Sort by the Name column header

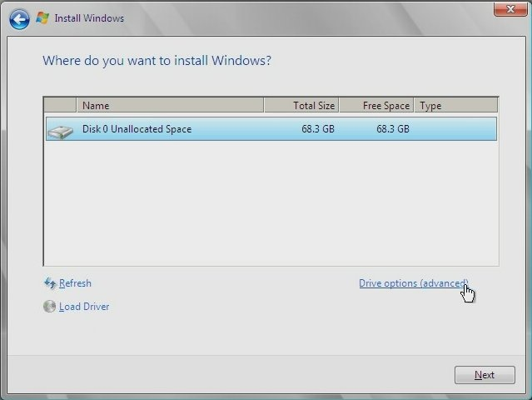click(170, 106)
